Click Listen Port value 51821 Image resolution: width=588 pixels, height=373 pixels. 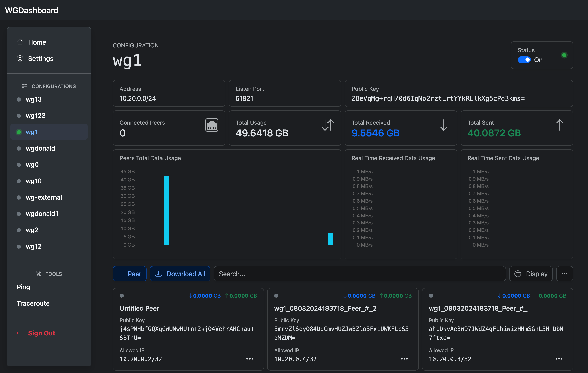[x=244, y=98]
